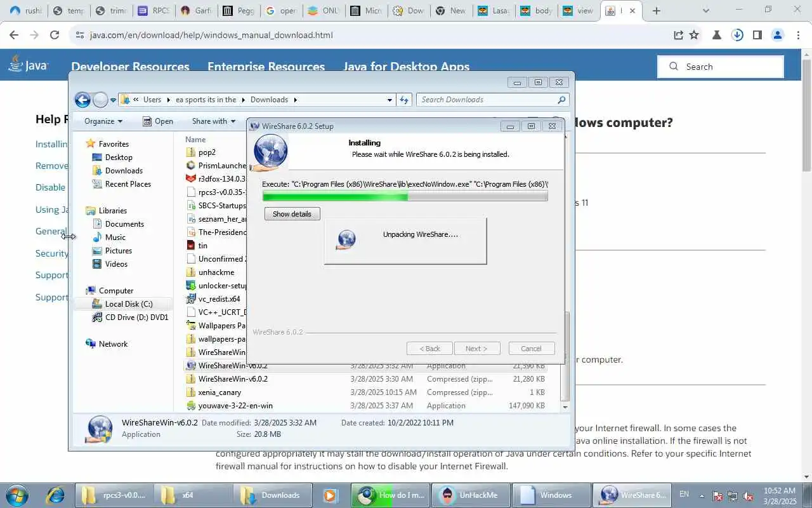This screenshot has height=508, width=812.
Task: Click the Java logo on the webpage
Action: pos(29,64)
